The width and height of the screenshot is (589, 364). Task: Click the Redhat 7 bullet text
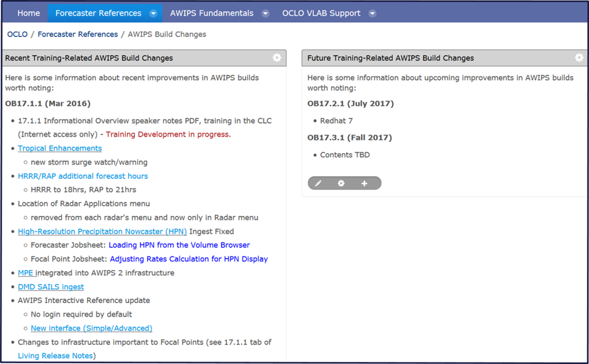[x=336, y=121]
